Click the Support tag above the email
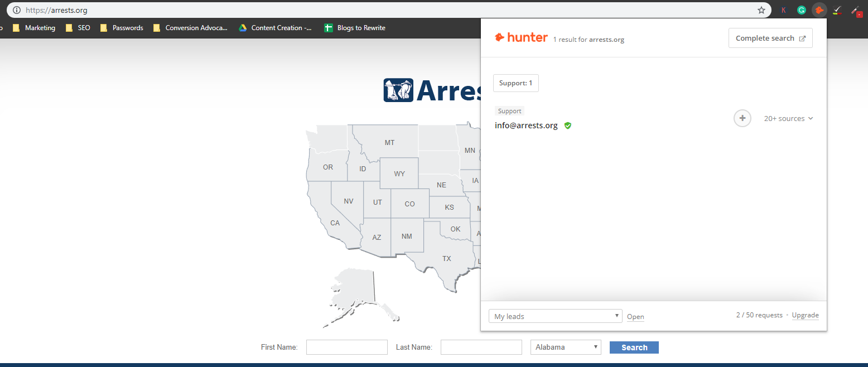 click(x=510, y=111)
